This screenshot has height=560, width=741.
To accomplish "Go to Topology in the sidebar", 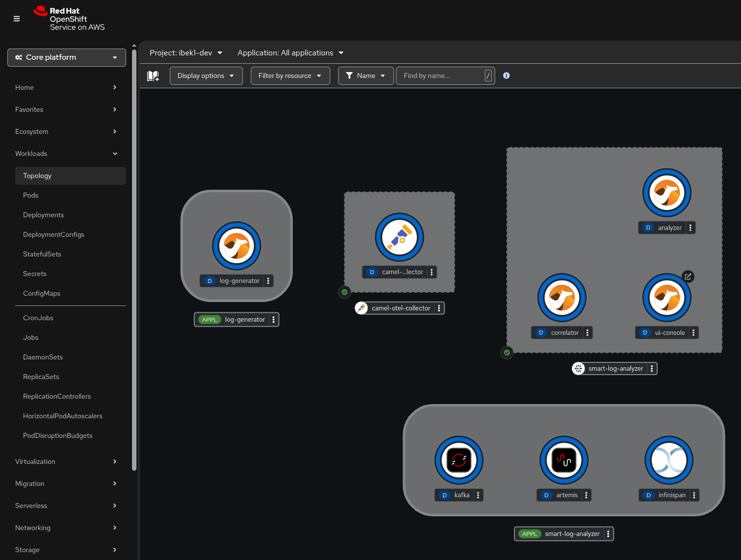I will tap(71, 176).
